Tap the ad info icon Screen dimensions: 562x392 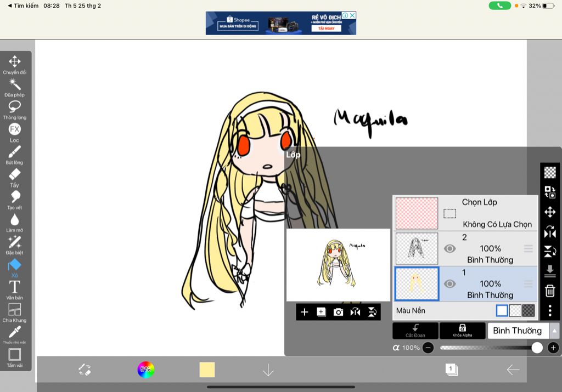[345, 15]
